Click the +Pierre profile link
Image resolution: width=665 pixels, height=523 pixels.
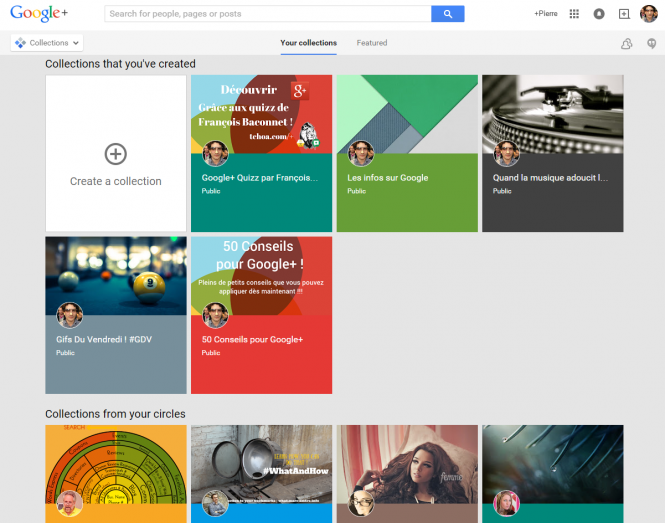pos(546,14)
